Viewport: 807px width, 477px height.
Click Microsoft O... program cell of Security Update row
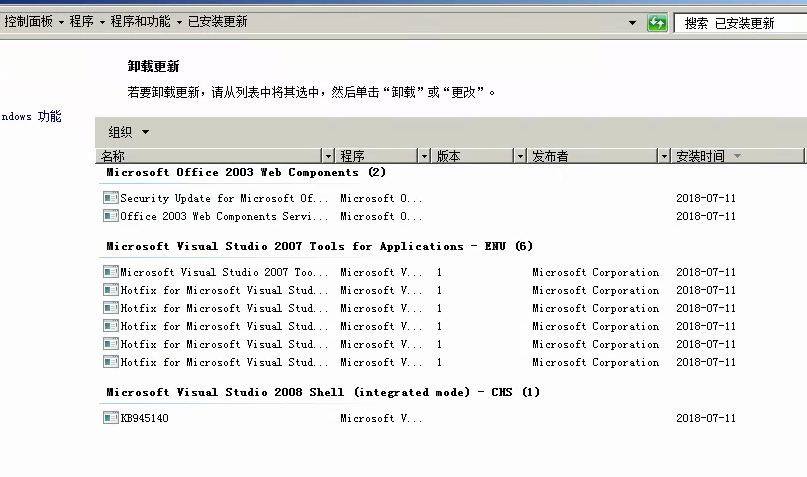tap(381, 198)
